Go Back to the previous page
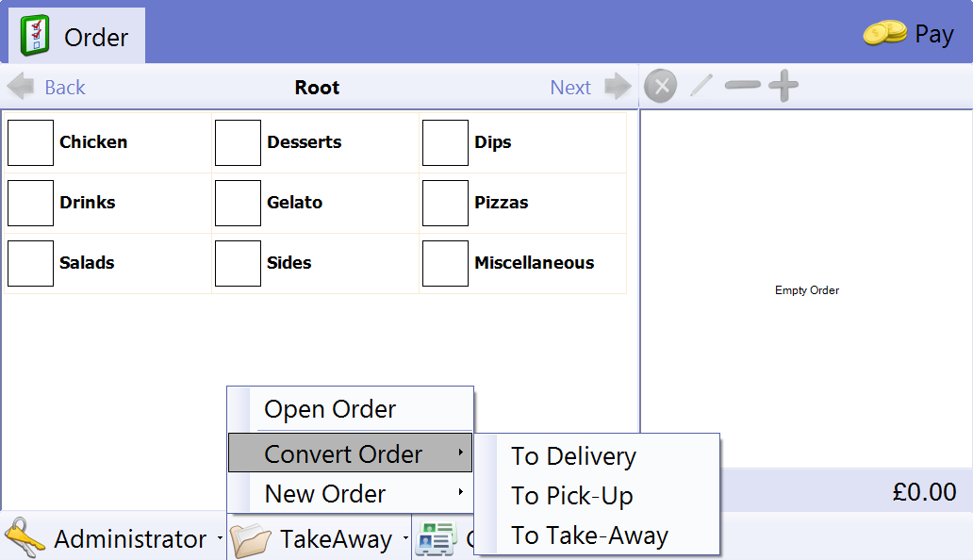This screenshot has width=973, height=560. (47, 87)
